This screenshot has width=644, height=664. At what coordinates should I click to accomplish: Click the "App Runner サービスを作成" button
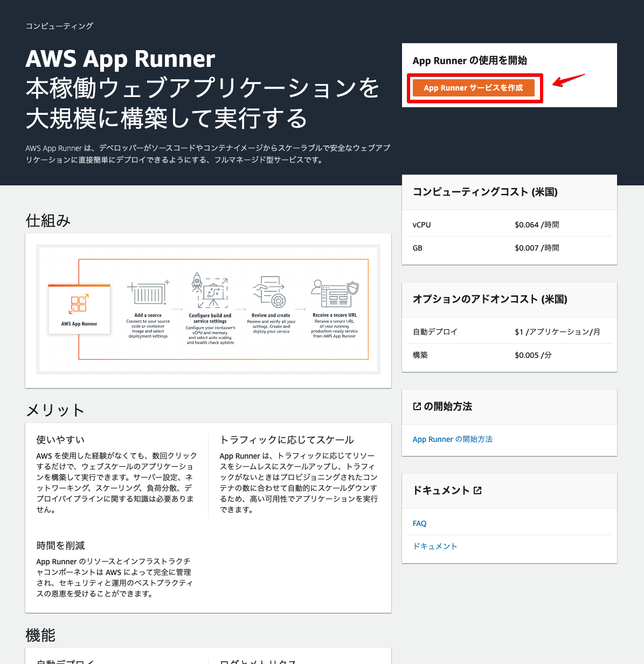coord(475,87)
